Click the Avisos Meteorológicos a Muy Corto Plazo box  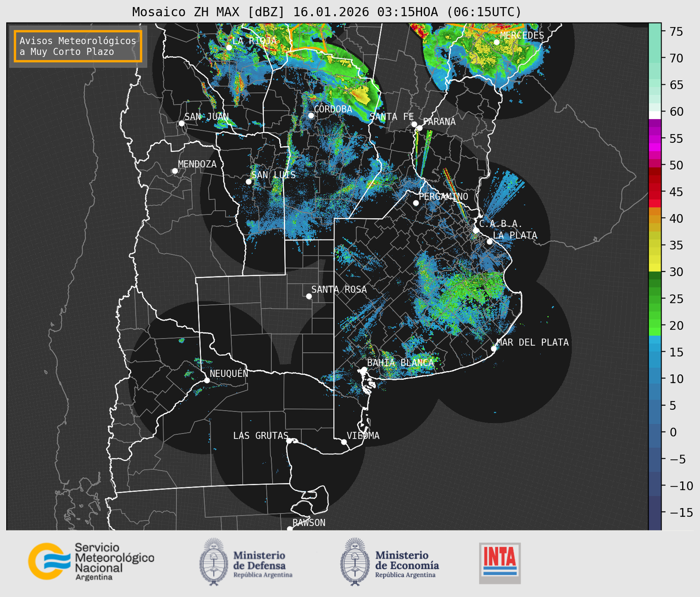tap(78, 46)
